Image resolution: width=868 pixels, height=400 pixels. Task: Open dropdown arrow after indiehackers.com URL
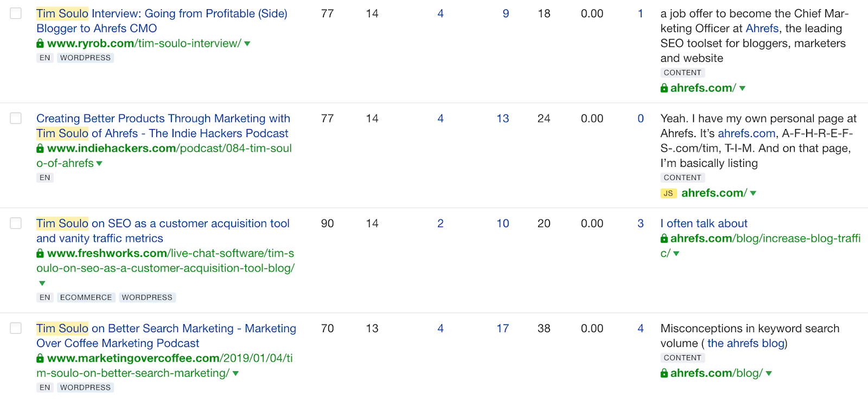tap(99, 164)
